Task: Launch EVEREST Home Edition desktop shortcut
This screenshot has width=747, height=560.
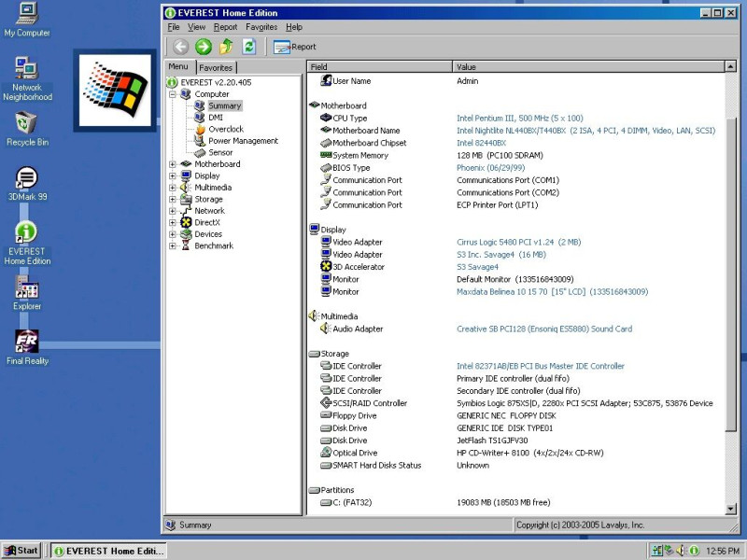Action: tap(27, 244)
